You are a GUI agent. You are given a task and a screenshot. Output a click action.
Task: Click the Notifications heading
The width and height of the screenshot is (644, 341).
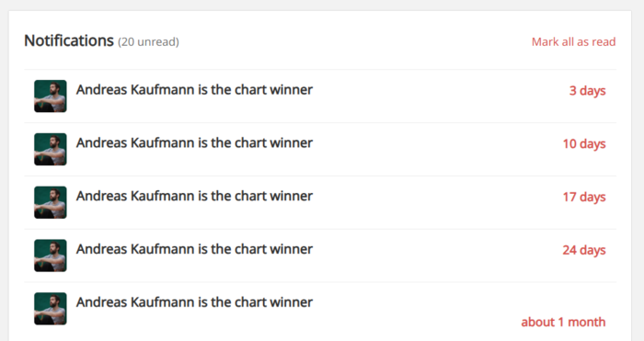tap(69, 40)
